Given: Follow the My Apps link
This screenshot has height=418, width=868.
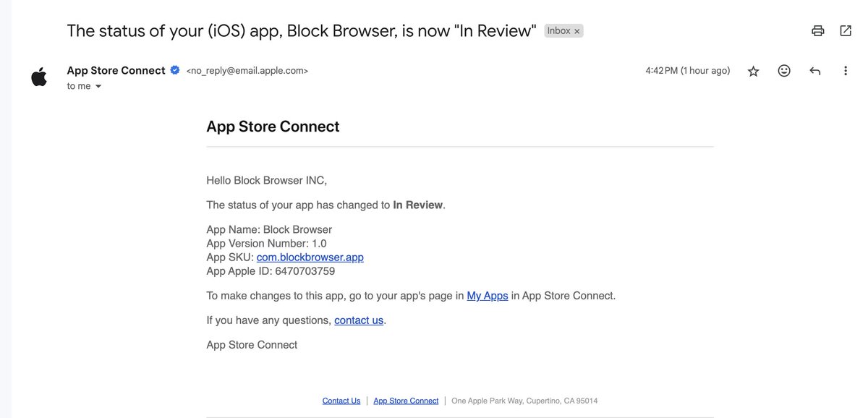Looking at the screenshot, I should [488, 296].
